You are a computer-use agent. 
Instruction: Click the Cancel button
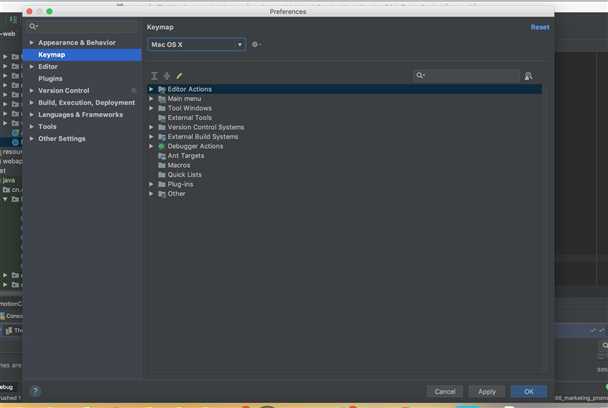click(x=445, y=392)
